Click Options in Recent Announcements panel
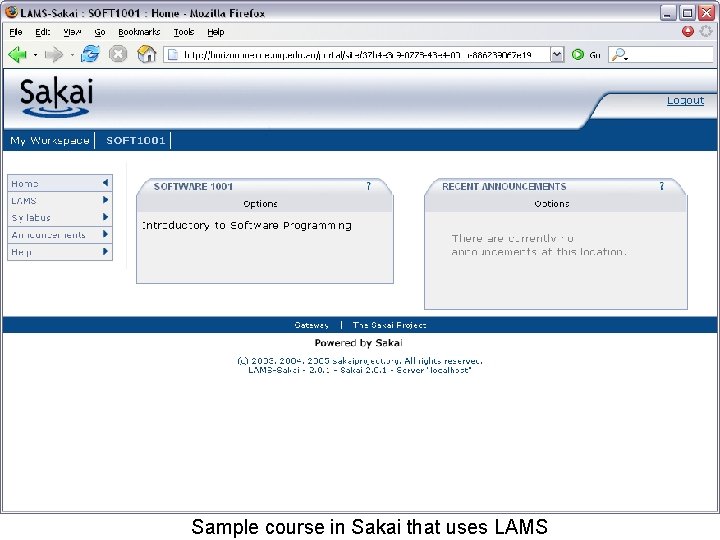The height and width of the screenshot is (540, 720). click(551, 203)
